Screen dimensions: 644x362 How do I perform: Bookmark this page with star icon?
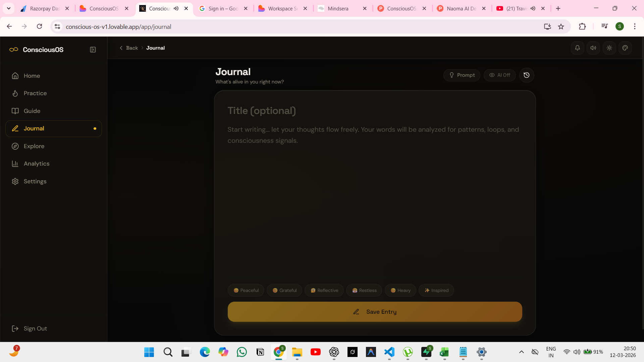[561, 26]
